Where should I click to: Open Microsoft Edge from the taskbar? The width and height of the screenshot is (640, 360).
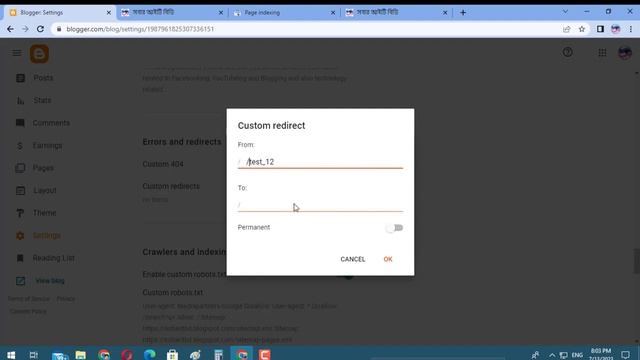pos(149,355)
